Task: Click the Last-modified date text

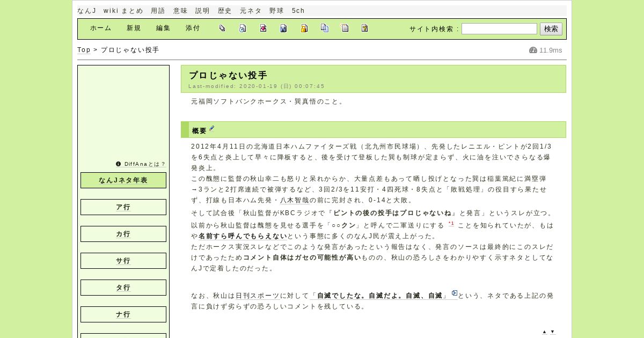Action: click(257, 86)
